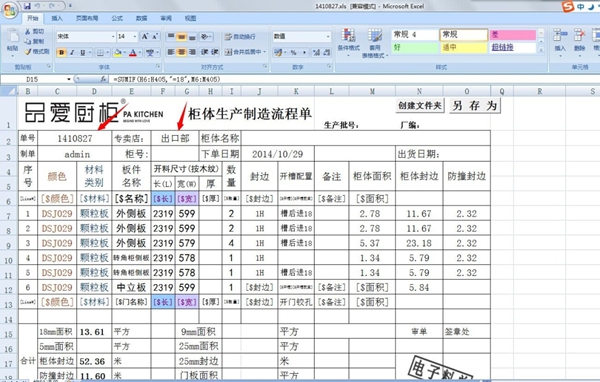Toggle Bold formatting
The width and height of the screenshot is (600, 382).
coord(61,52)
